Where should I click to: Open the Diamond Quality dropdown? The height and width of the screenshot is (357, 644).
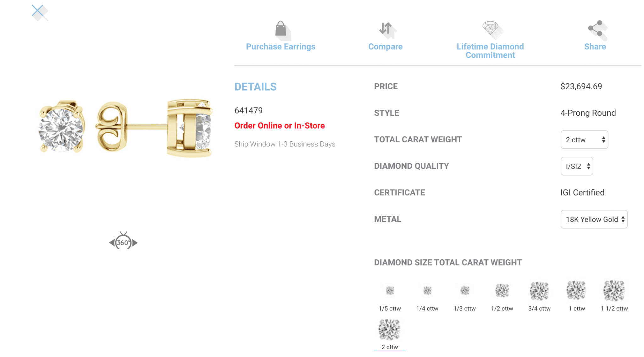(577, 166)
